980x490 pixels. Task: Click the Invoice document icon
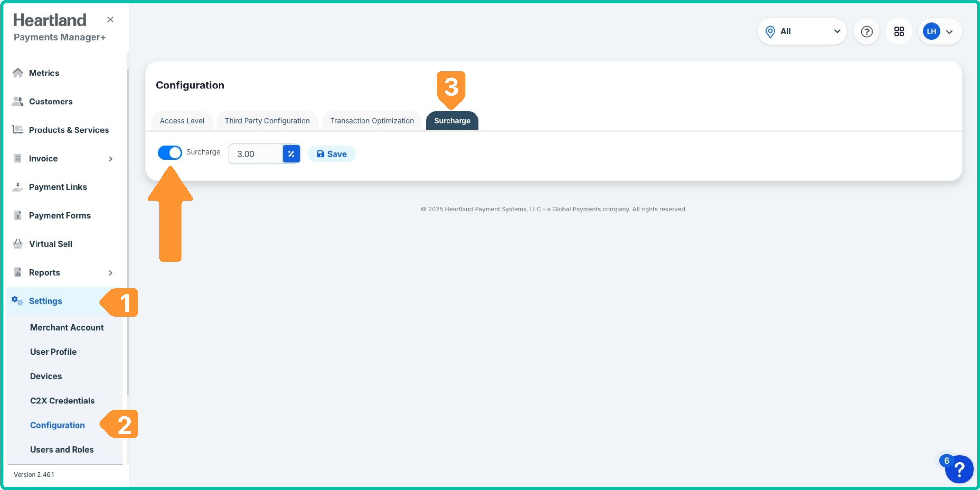(x=18, y=158)
